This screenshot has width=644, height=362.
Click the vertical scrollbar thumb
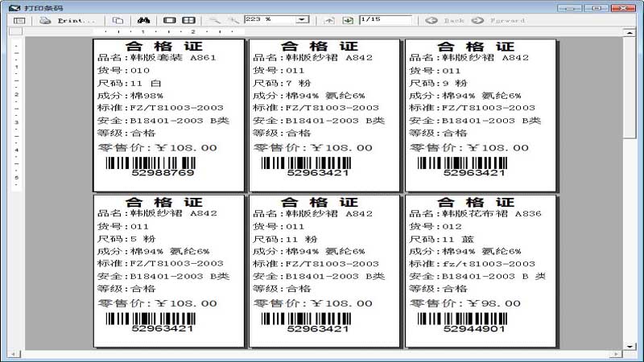point(630,88)
